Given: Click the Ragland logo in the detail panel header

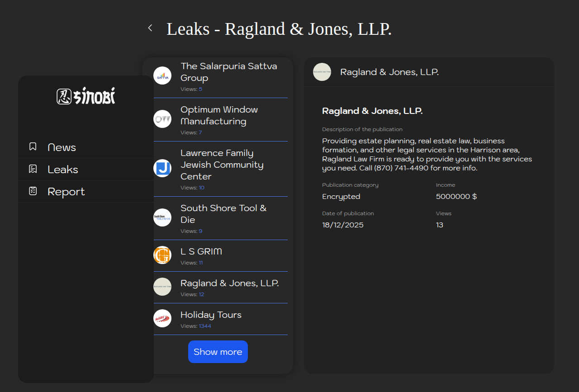Looking at the screenshot, I should (322, 72).
